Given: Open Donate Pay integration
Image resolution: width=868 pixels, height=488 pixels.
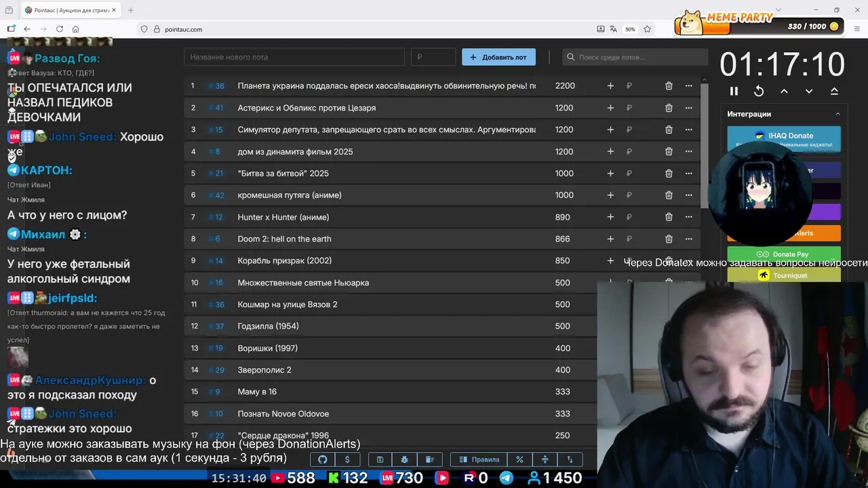Looking at the screenshot, I should pos(784,254).
